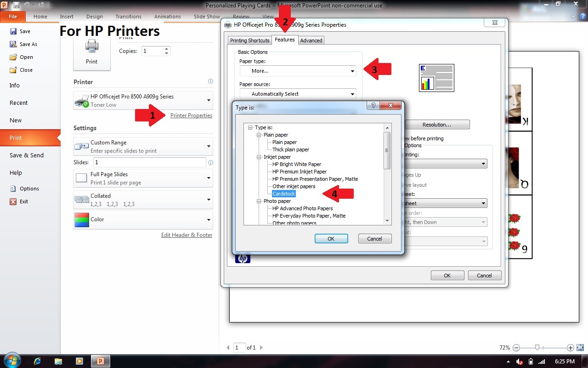Open PowerPoint Options
This screenshot has width=588, height=368.
(24, 189)
